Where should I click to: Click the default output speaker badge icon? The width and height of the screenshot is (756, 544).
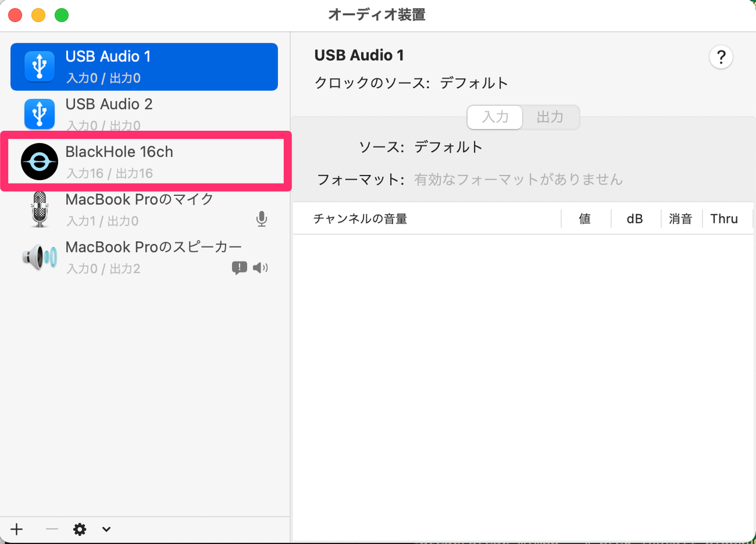coord(260,268)
